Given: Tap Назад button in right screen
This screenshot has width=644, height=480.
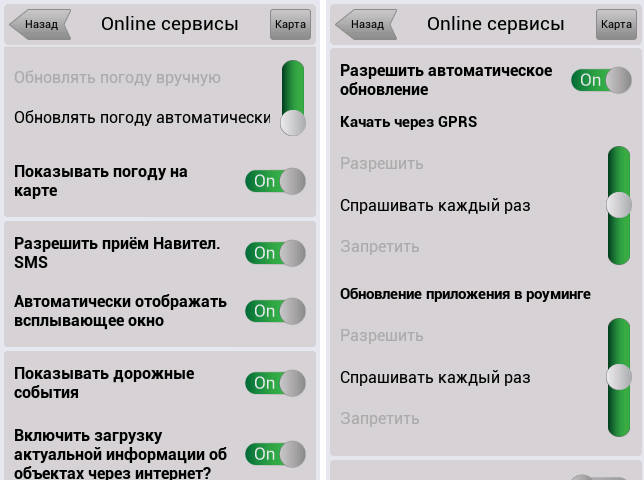Looking at the screenshot, I should (x=366, y=24).
